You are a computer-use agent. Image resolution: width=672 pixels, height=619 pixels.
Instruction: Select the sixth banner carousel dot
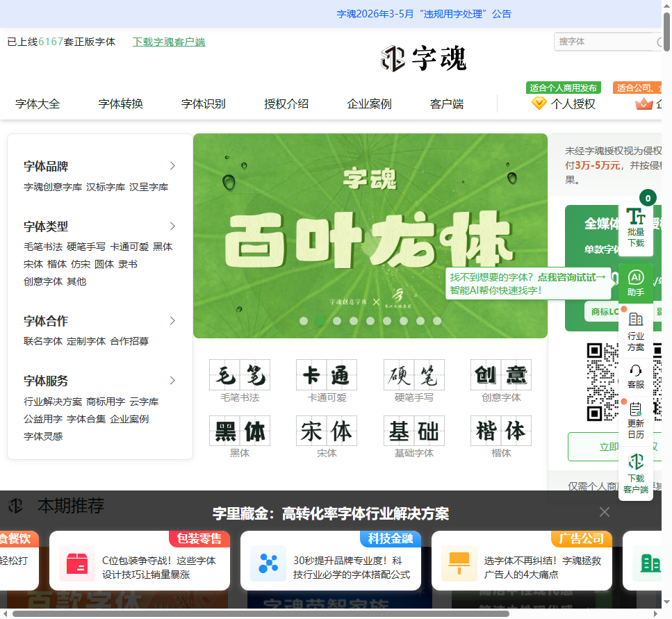387,321
